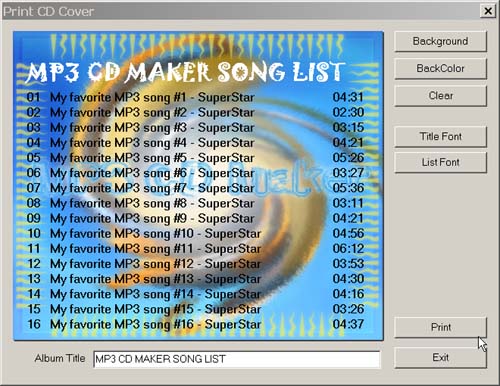Click the 03:15 duration value

click(348, 127)
